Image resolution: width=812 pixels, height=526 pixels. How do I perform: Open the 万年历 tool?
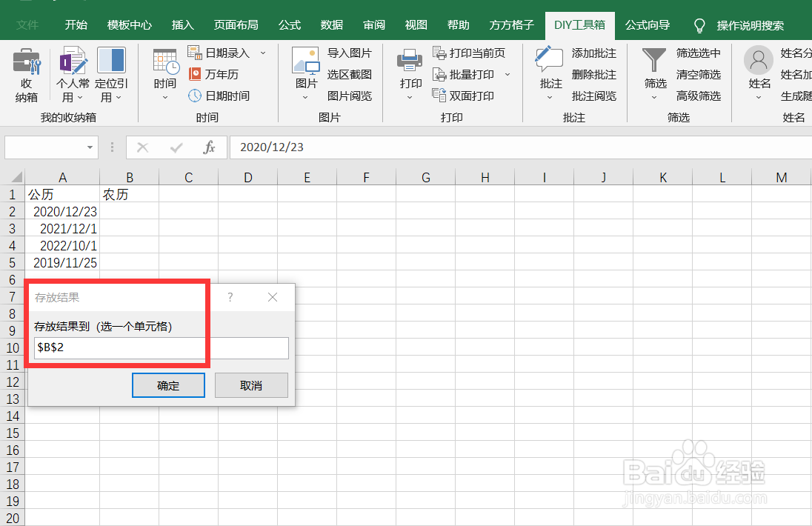click(195, 74)
